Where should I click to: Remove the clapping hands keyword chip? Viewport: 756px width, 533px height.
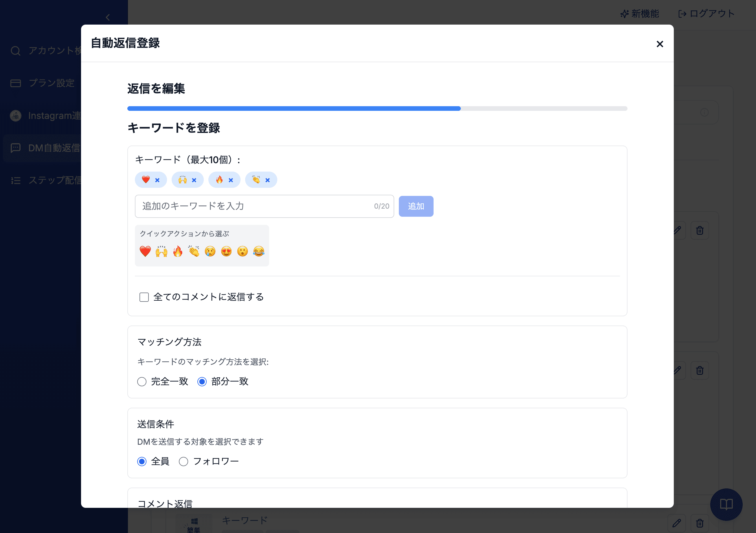coord(268,180)
